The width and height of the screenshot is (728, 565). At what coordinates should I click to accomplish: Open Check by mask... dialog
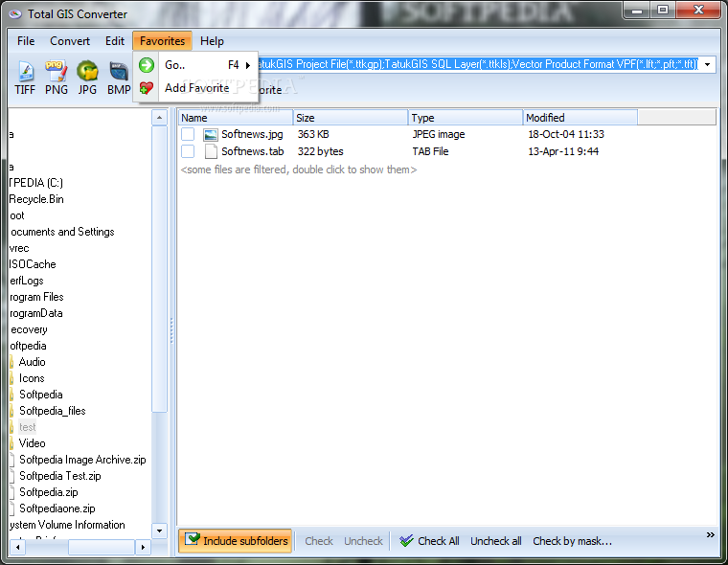(x=572, y=541)
